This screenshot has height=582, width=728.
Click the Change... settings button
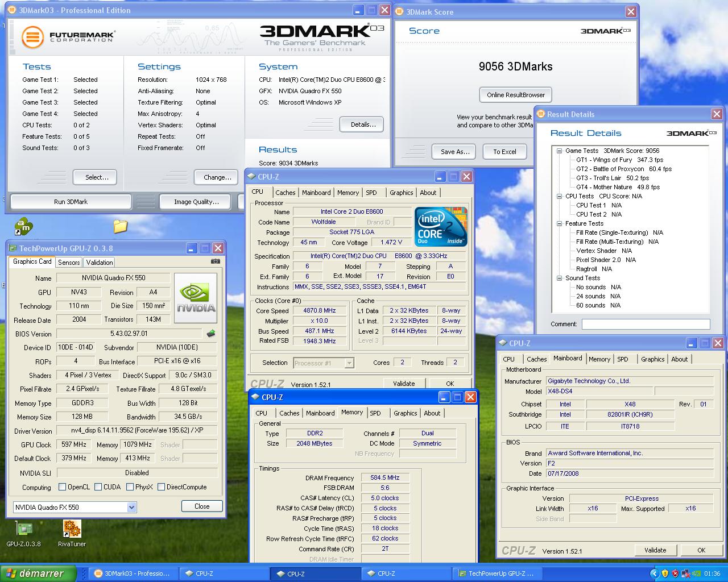pos(216,177)
